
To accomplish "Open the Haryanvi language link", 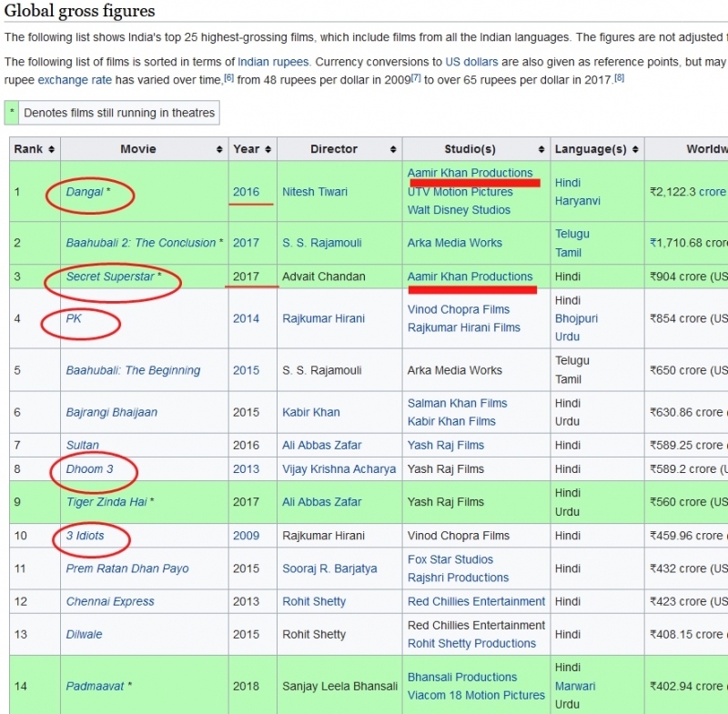I will pyautogui.click(x=578, y=201).
